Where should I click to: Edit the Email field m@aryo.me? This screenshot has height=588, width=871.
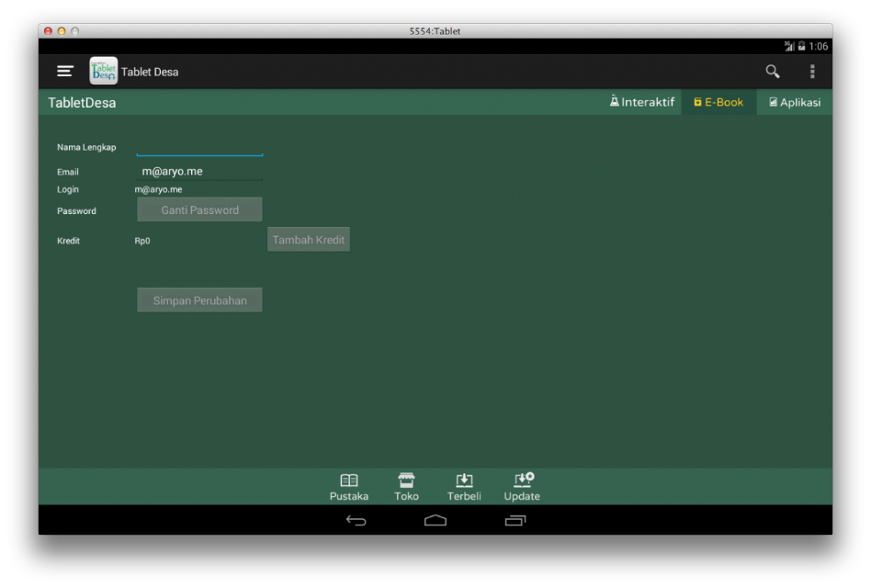click(x=199, y=172)
